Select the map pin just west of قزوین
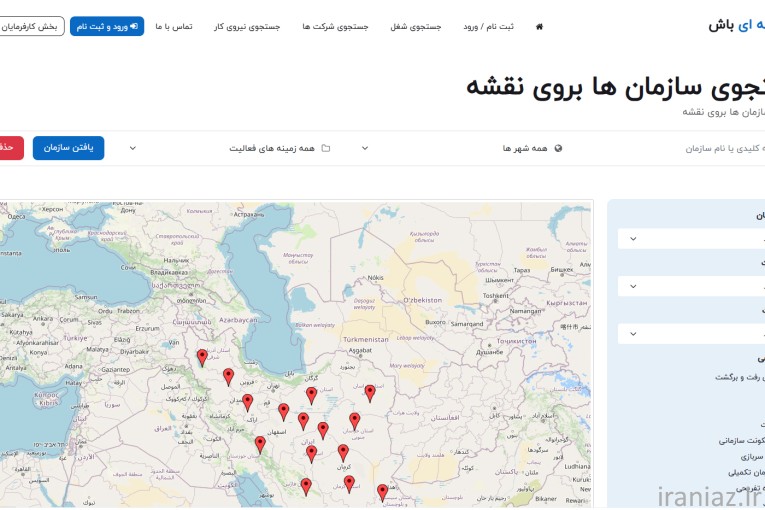The height and width of the screenshot is (510, 765). (228, 377)
